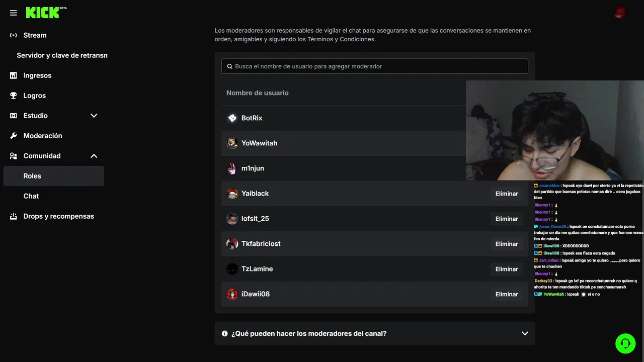Open the hamburger menu icon
Image resolution: width=644 pixels, height=362 pixels.
pyautogui.click(x=14, y=13)
